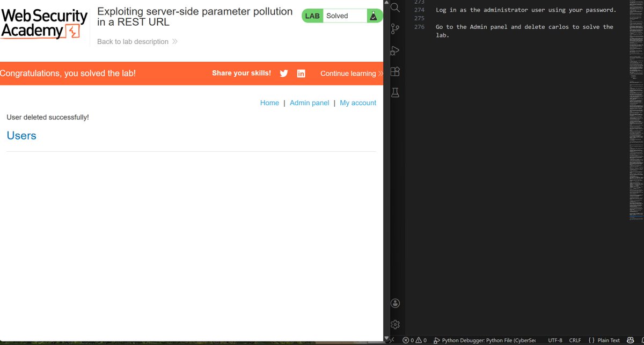
Task: Share your skills on LinkedIn
Action: [301, 73]
